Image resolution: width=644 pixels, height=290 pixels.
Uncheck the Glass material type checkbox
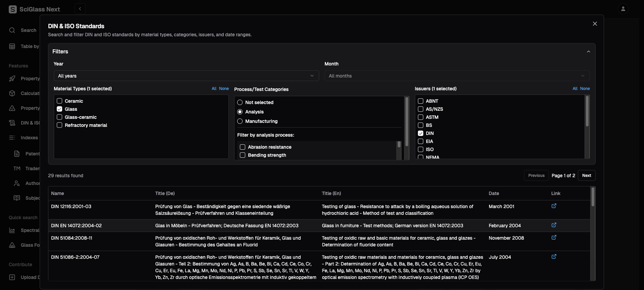59,109
